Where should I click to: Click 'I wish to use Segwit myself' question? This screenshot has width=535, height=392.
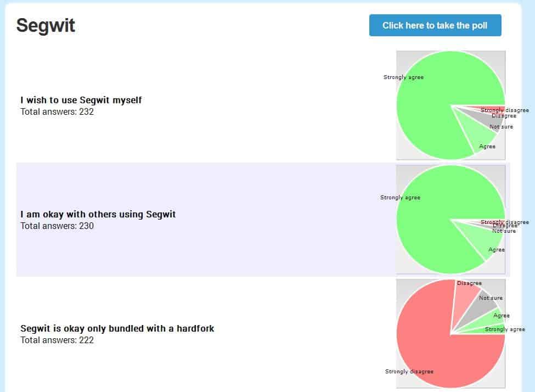(81, 100)
